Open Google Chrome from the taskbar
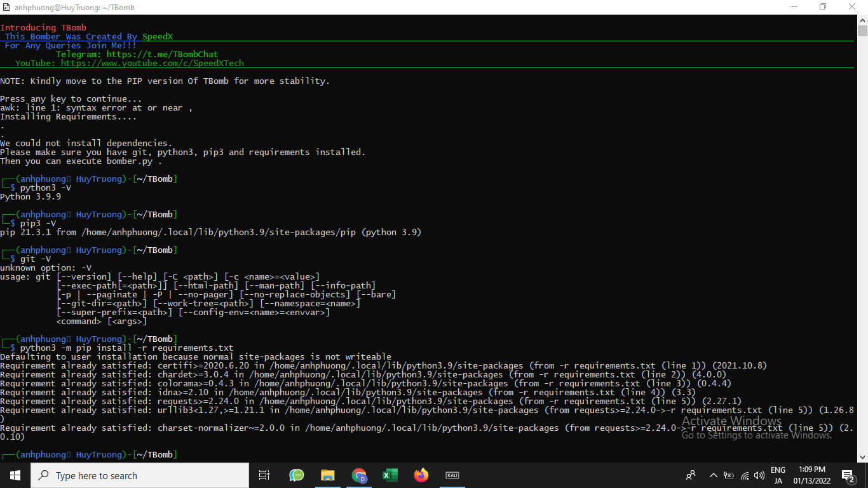The width and height of the screenshot is (868, 488). [x=359, y=475]
